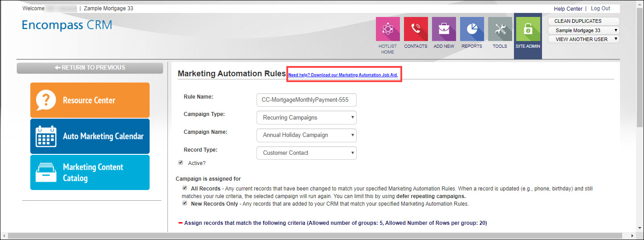Viewport: 644px width, 240px height.
Task: Toggle the Active? checkbox
Action: point(181,163)
